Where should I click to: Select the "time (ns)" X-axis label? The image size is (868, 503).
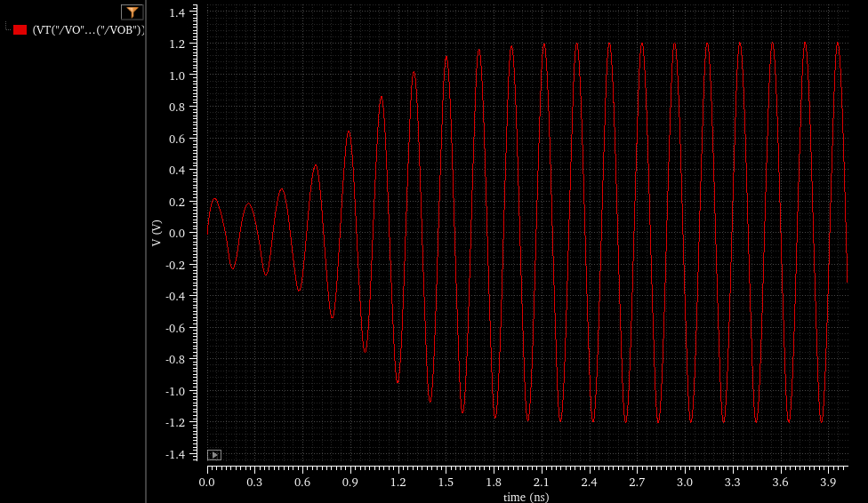[526, 497]
